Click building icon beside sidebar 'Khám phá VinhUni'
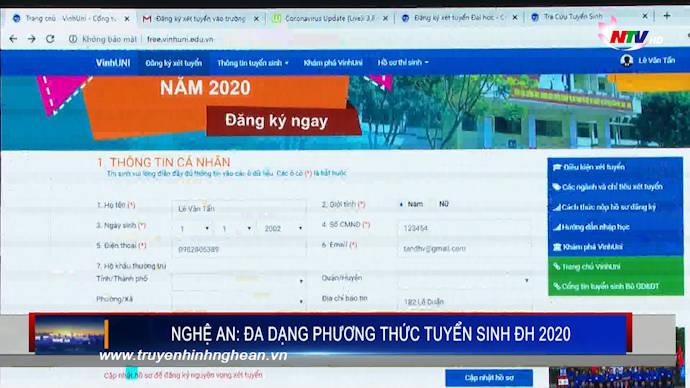 coord(557,247)
